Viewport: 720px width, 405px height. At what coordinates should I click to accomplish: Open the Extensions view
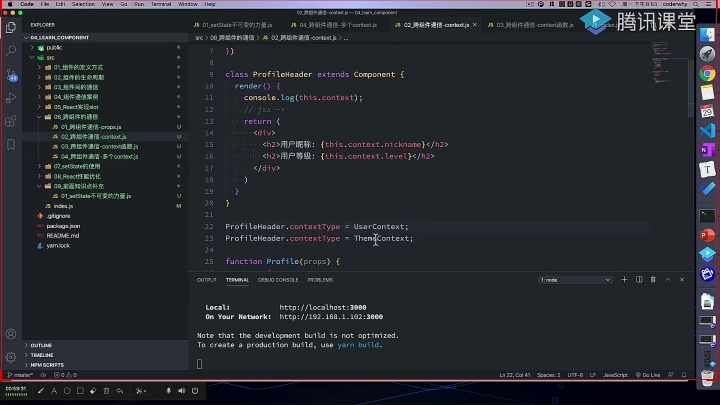click(11, 121)
